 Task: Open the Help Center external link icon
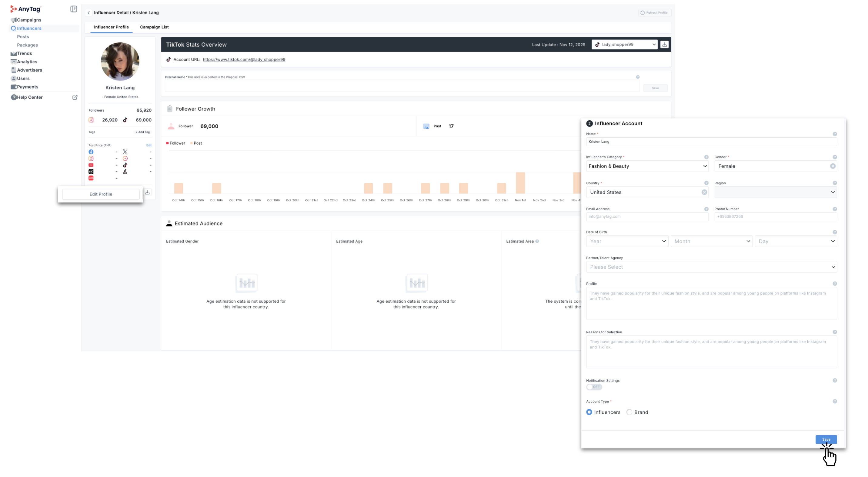point(75,97)
